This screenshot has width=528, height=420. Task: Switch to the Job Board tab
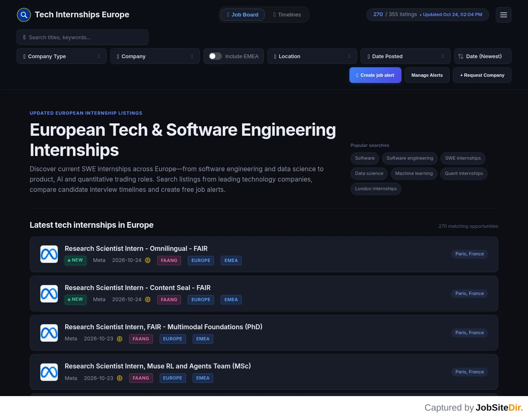(x=243, y=15)
